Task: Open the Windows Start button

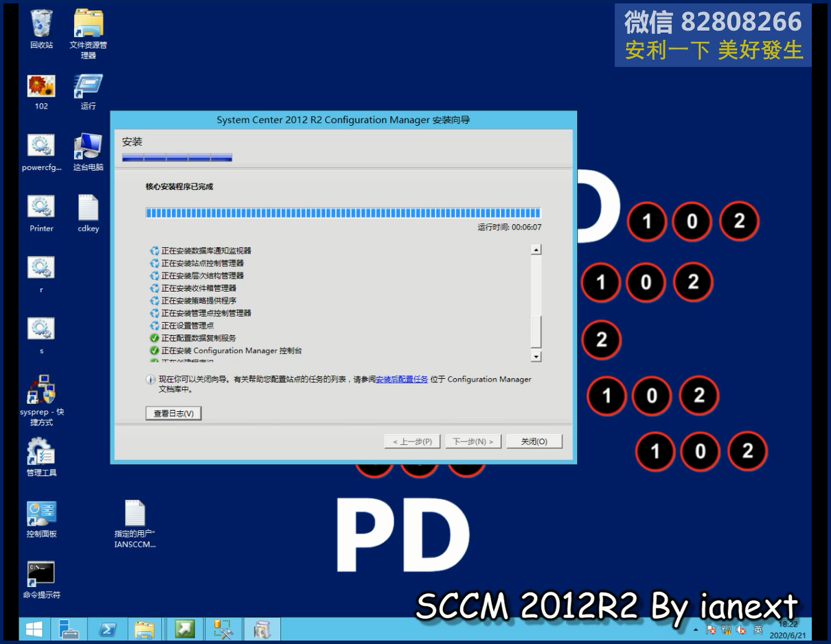Action: click(34, 629)
